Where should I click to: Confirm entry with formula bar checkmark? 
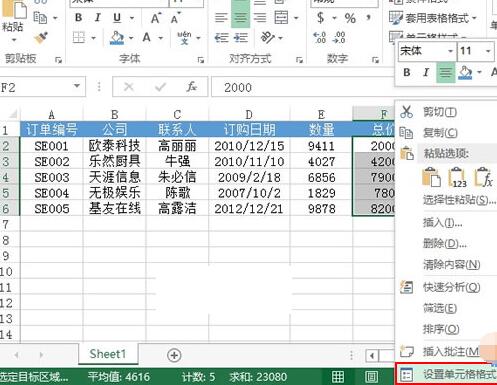(160, 87)
